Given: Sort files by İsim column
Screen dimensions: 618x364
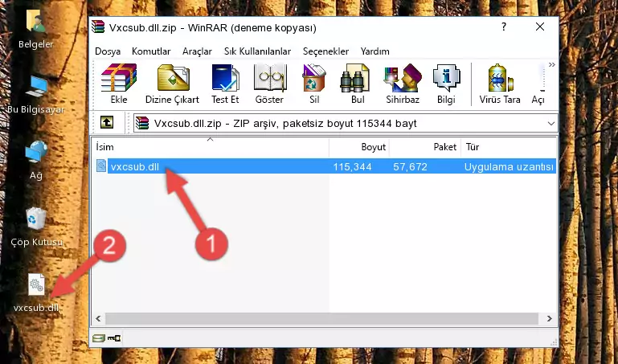Looking at the screenshot, I should tap(211, 147).
